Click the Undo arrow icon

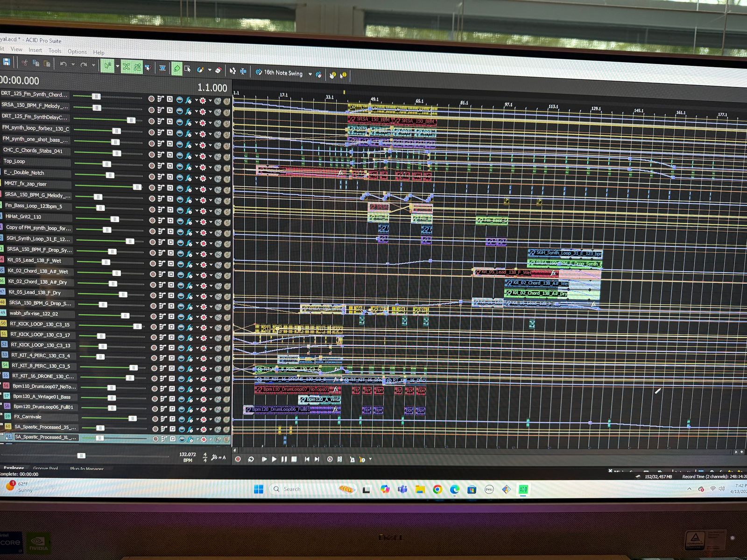(x=63, y=64)
